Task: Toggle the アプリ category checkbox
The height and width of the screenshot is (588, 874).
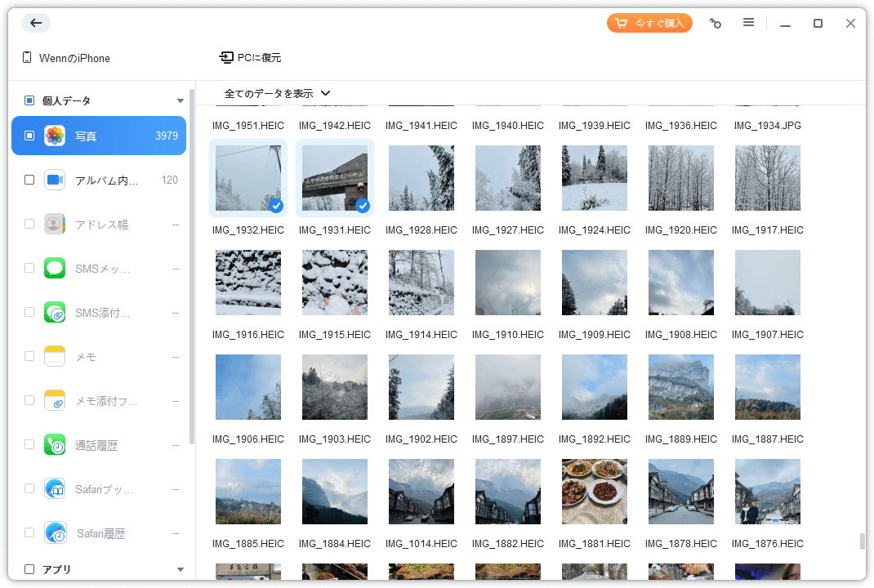Action: [29, 569]
